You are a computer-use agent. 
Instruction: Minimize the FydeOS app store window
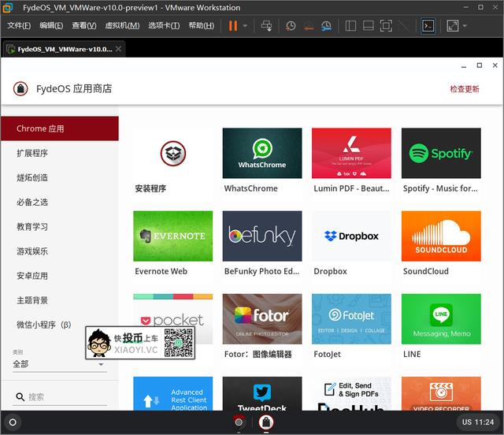(x=464, y=65)
